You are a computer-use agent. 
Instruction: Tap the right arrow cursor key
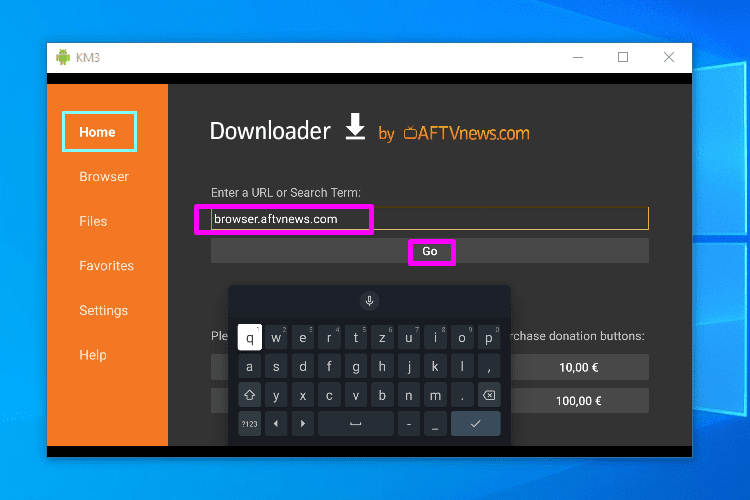(303, 424)
